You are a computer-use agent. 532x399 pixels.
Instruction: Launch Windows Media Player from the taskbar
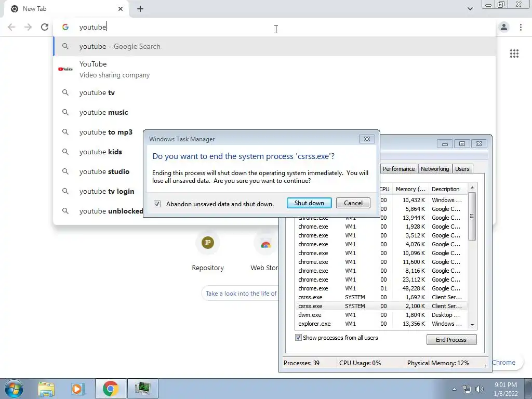click(x=77, y=389)
